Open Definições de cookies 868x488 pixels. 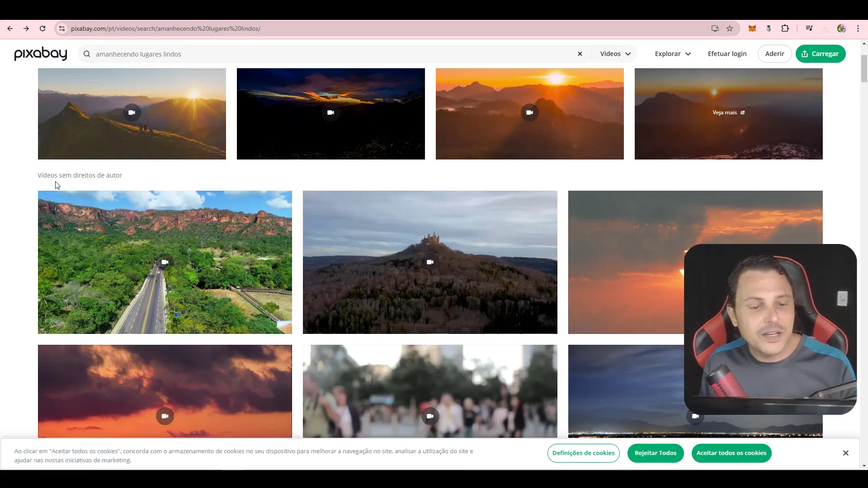point(583,453)
